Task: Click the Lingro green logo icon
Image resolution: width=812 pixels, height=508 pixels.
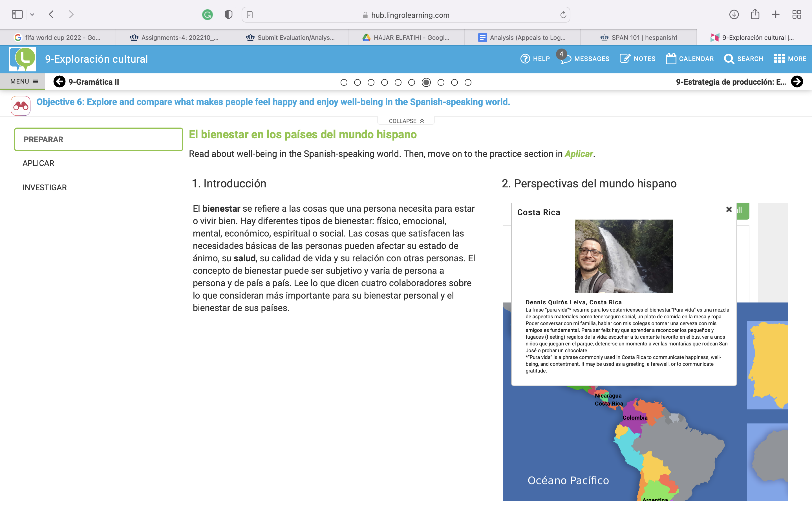Action: point(23,59)
